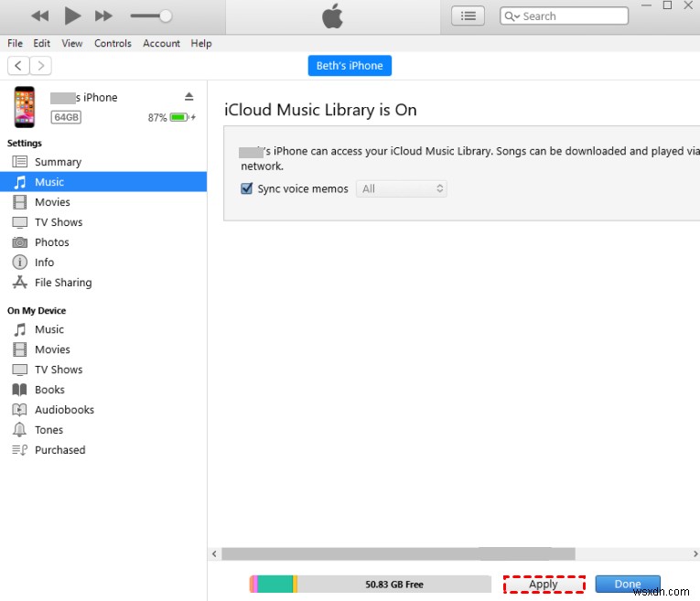This screenshot has width=700, height=601.
Task: Click the Tones bell icon
Action: pyautogui.click(x=19, y=430)
